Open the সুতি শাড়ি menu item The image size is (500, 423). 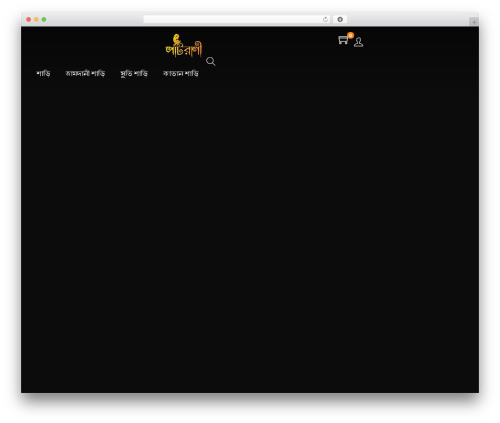[x=134, y=73]
